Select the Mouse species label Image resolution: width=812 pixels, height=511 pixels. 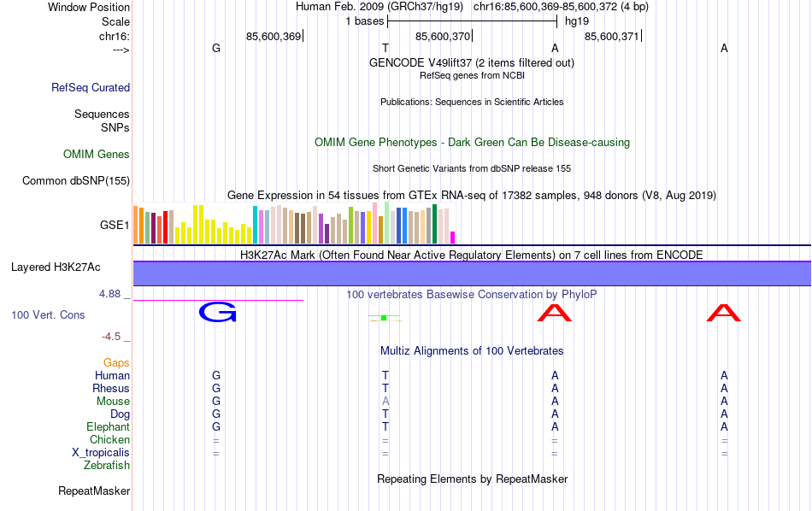114,402
